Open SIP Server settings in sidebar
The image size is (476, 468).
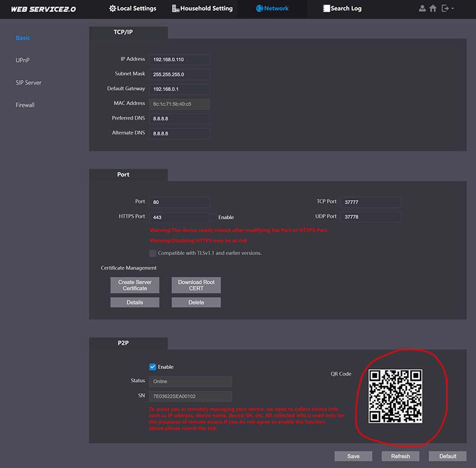coord(28,82)
